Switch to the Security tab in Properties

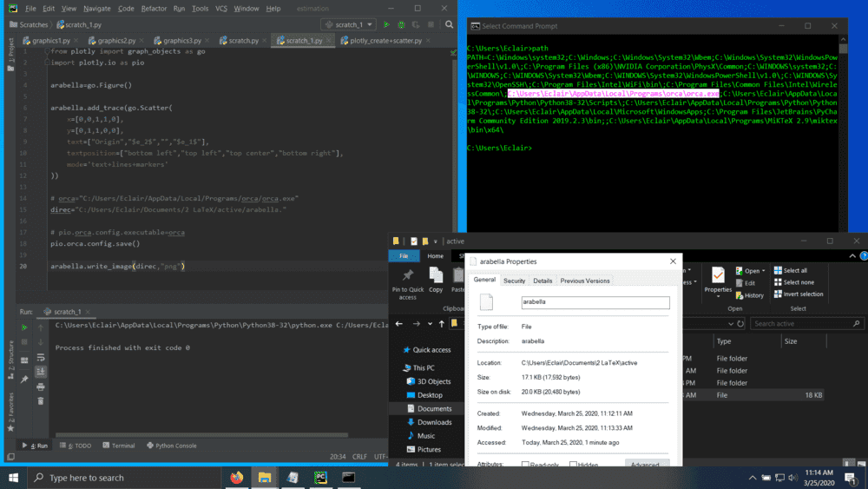[515, 281]
